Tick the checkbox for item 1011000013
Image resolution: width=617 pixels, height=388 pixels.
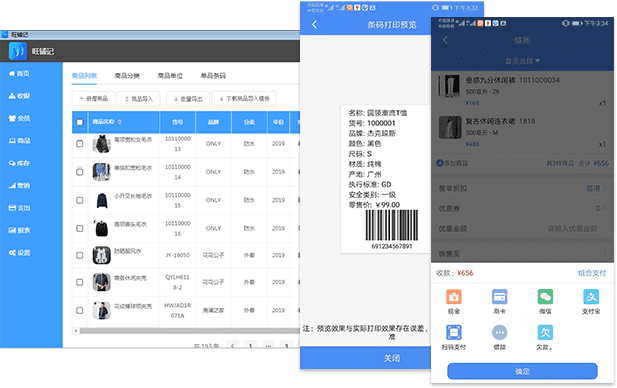[x=79, y=144]
